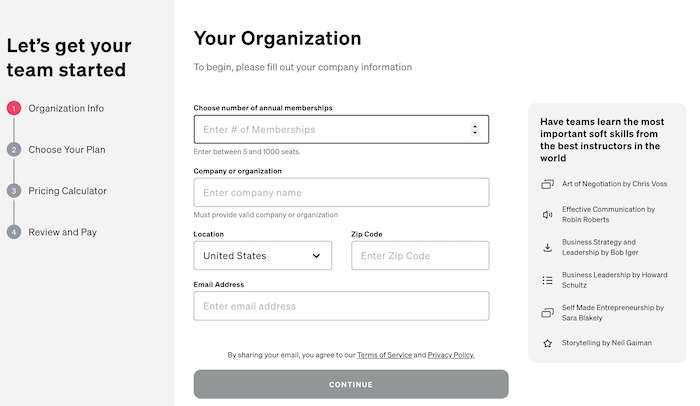Click the icon beside Self Made Entrepreneurship
700x406 pixels.
coord(547,313)
